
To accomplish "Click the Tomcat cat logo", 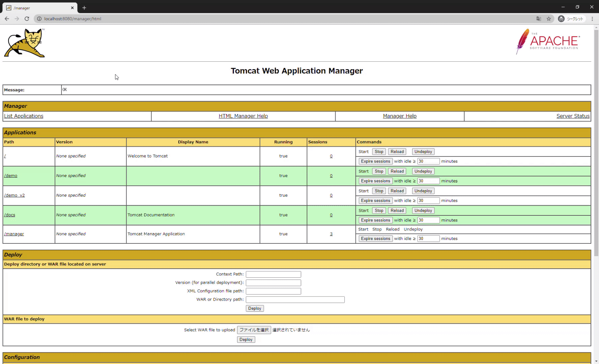I will [24, 43].
